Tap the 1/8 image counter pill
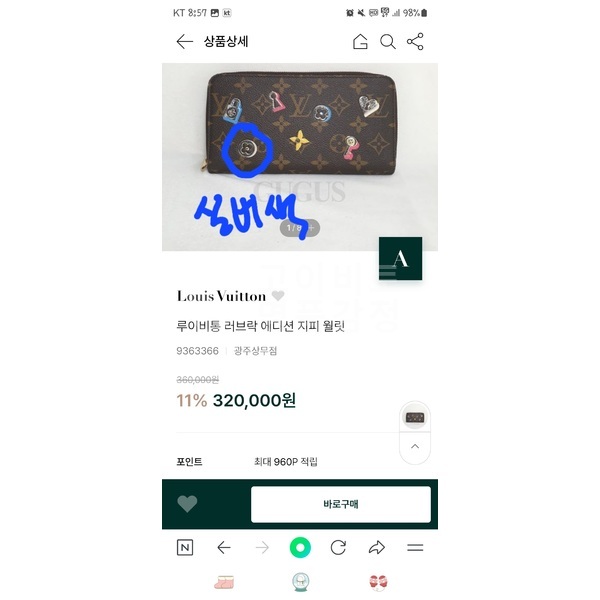The height and width of the screenshot is (600, 600). pyautogui.click(x=300, y=228)
